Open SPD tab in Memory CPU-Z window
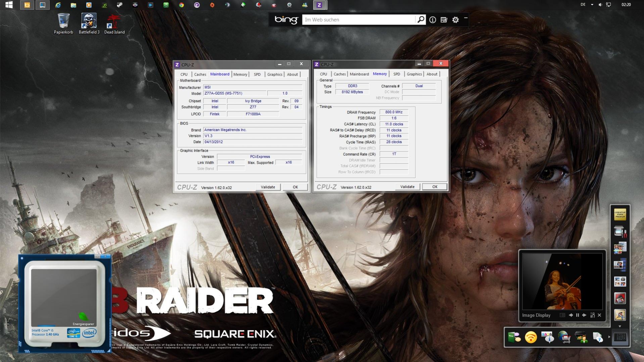Viewport: 644px width, 362px height. point(397,74)
